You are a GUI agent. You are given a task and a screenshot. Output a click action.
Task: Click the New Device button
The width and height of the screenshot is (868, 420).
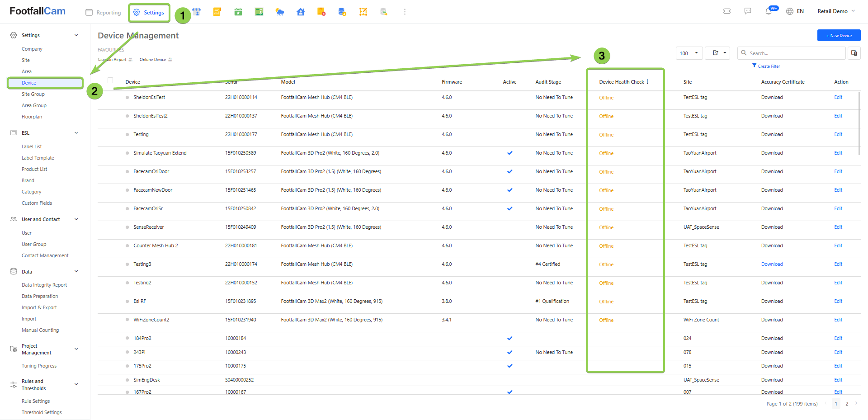(x=839, y=35)
